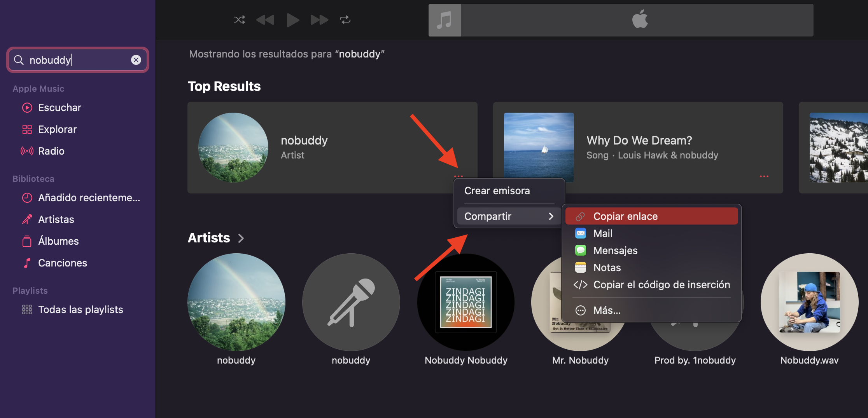Click the link icon next to Copiar enlace
Viewport: 868px width, 418px height.
click(x=580, y=216)
